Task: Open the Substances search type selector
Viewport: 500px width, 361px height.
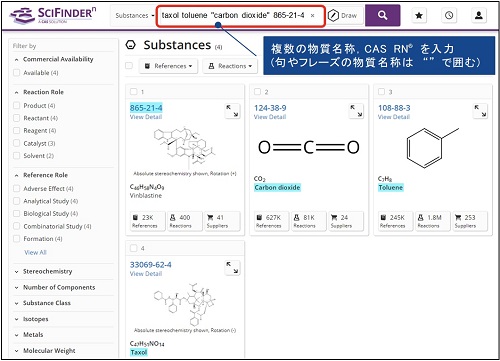Action: point(134,16)
